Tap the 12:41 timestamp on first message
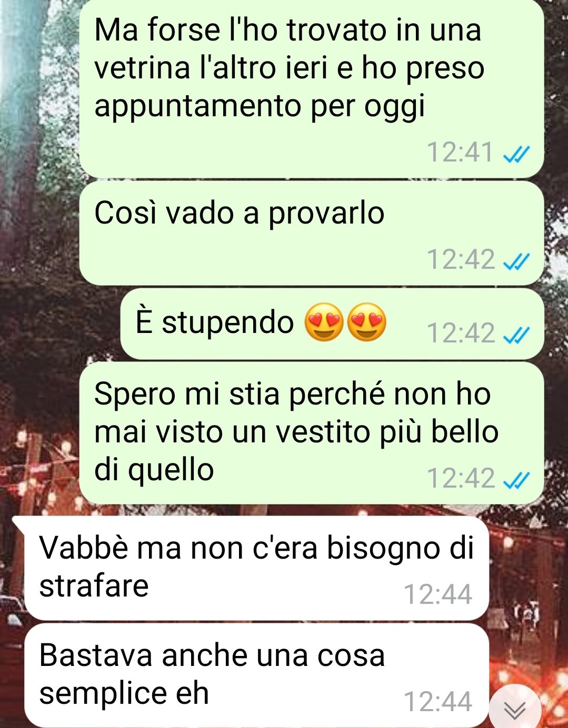The image size is (568, 728). pyautogui.click(x=460, y=153)
